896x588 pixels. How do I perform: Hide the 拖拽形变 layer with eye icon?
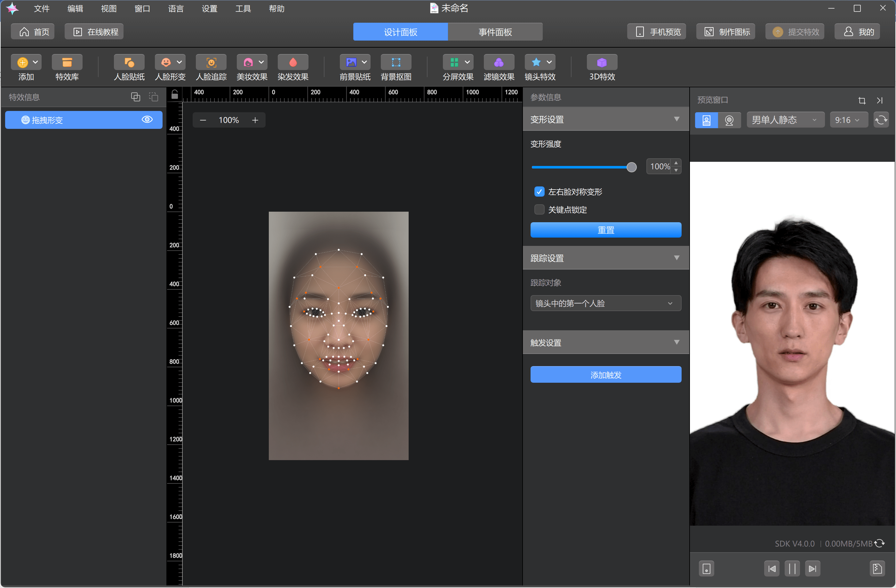[147, 120]
